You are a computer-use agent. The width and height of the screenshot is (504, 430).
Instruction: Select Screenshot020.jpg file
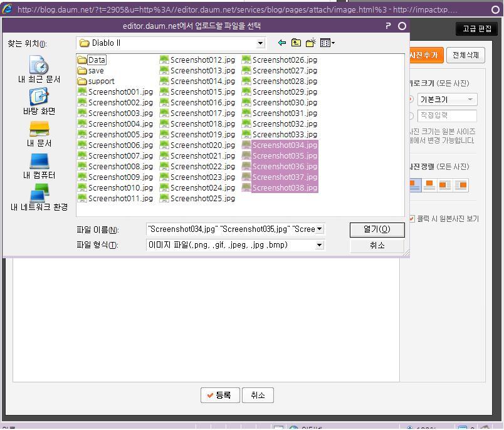click(x=197, y=145)
